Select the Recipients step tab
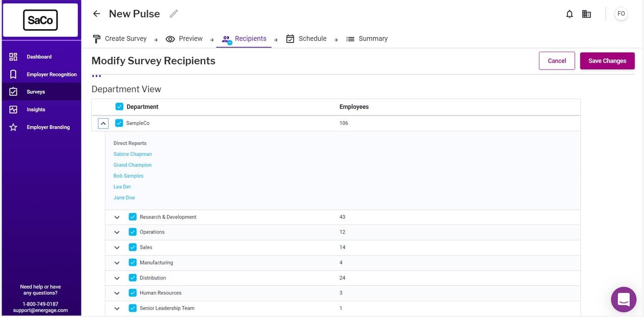 [244, 39]
